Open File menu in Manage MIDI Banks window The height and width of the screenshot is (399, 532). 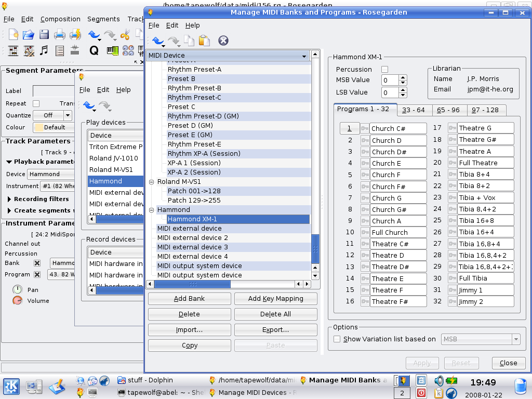coord(154,25)
